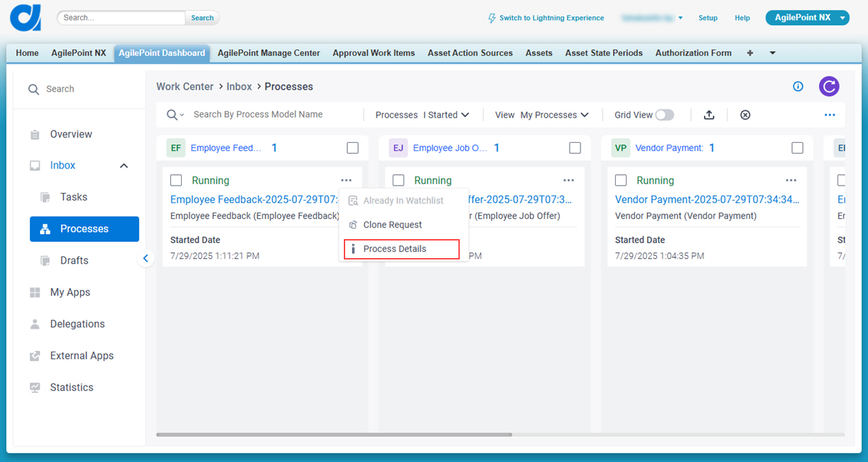Image resolution: width=868 pixels, height=462 pixels.
Task: Click the EF column badge
Action: (x=176, y=148)
